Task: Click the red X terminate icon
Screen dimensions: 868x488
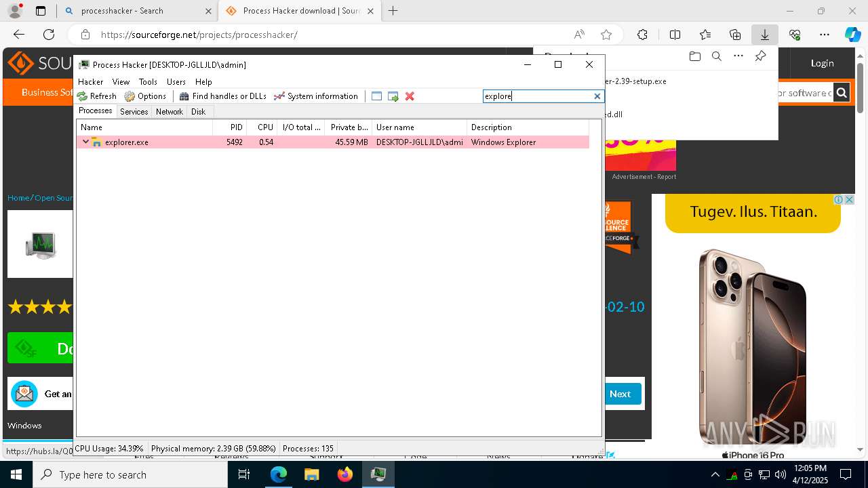Action: tap(410, 96)
